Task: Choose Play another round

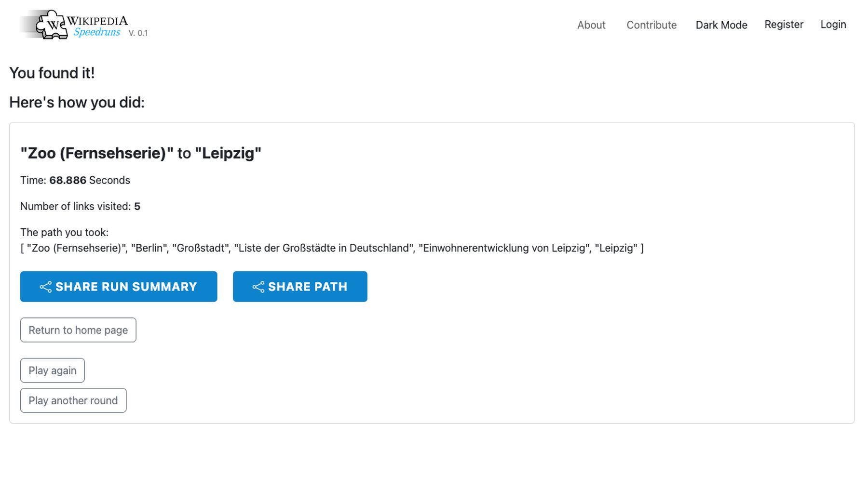Action: [73, 400]
